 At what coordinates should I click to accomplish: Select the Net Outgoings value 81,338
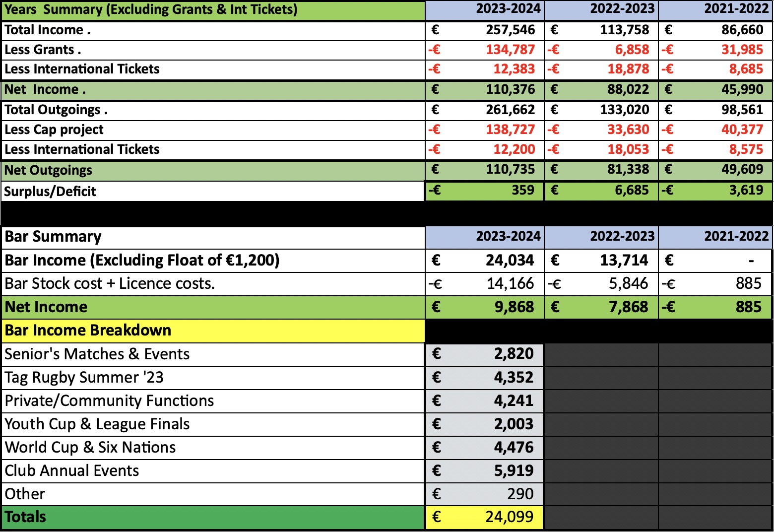click(x=629, y=169)
